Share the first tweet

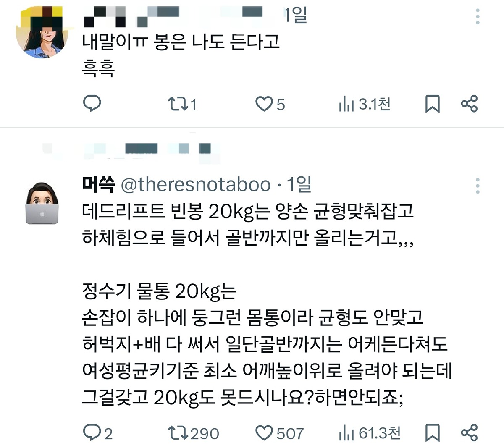point(469,104)
